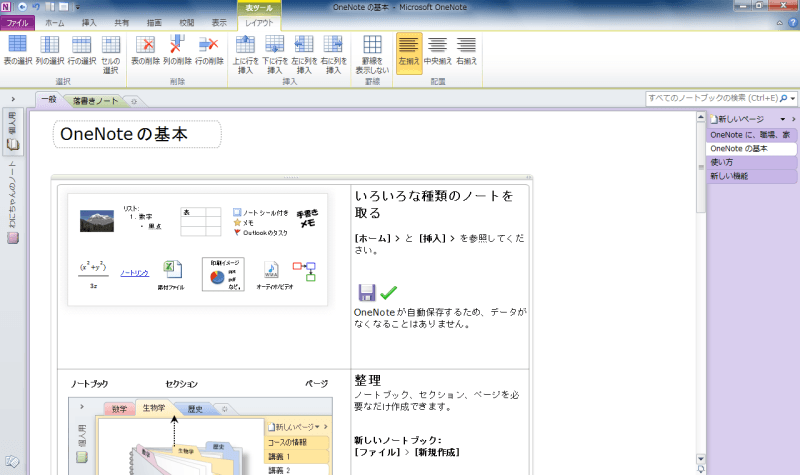Expand the notebook navigation bar
This screenshot has width=800, height=475.
pos(13,99)
